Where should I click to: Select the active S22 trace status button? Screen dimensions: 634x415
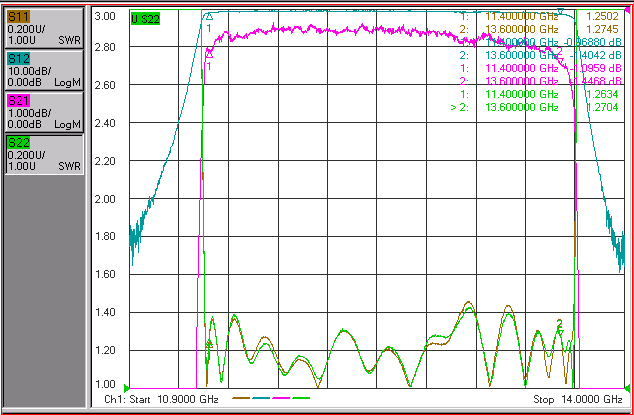(x=44, y=154)
